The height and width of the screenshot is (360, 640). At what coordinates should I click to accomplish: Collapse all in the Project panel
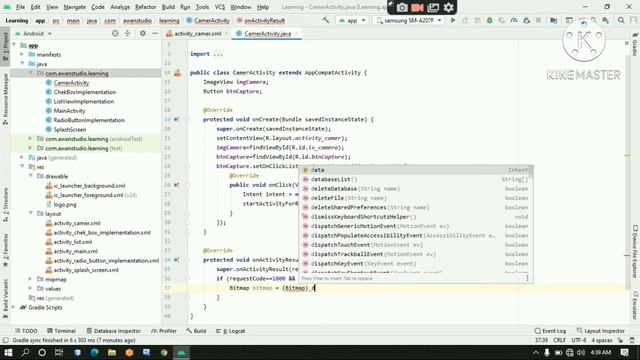pos(127,33)
